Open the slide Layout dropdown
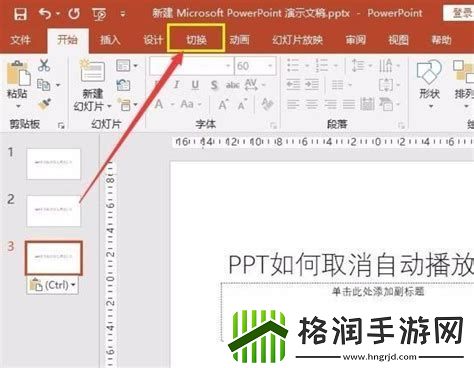Screen dimensions: 474x368 [x=127, y=65]
